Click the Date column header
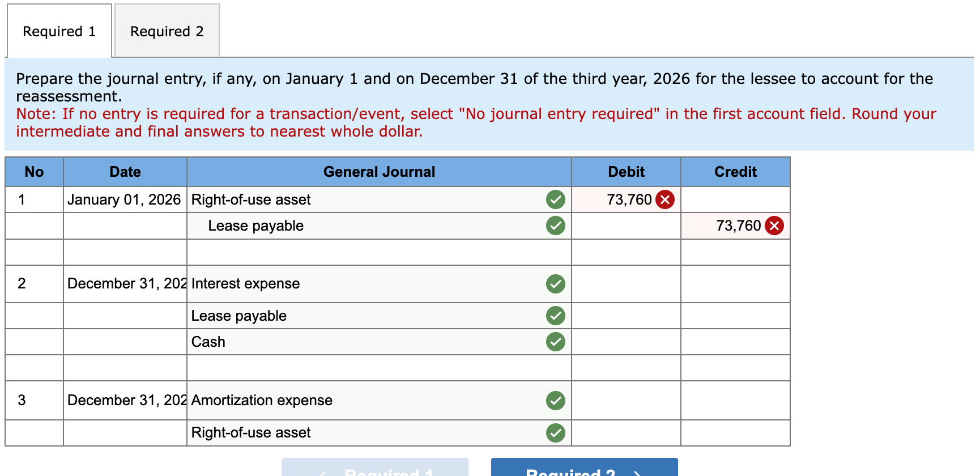The image size is (980, 476). (x=125, y=172)
